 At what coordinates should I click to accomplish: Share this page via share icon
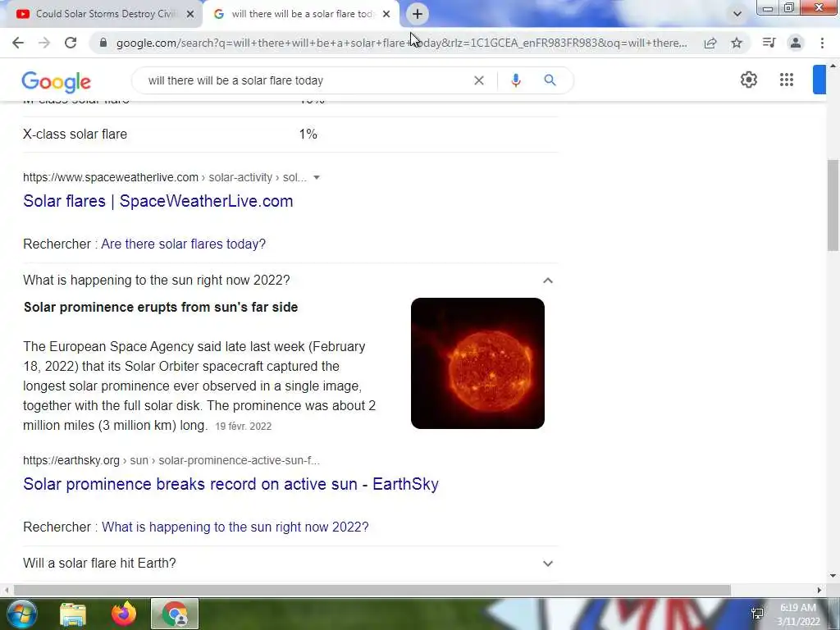(x=710, y=43)
